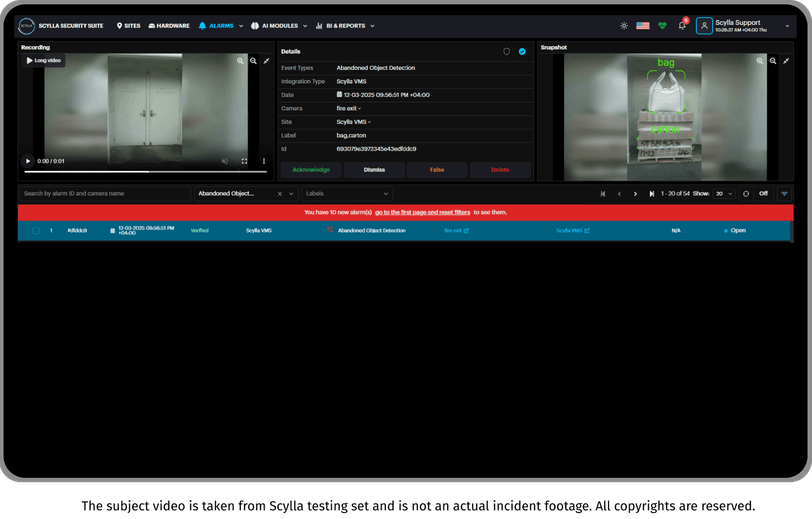The width and height of the screenshot is (812, 519).
Task: Click the Scylla Security Suite logo
Action: coord(26,26)
